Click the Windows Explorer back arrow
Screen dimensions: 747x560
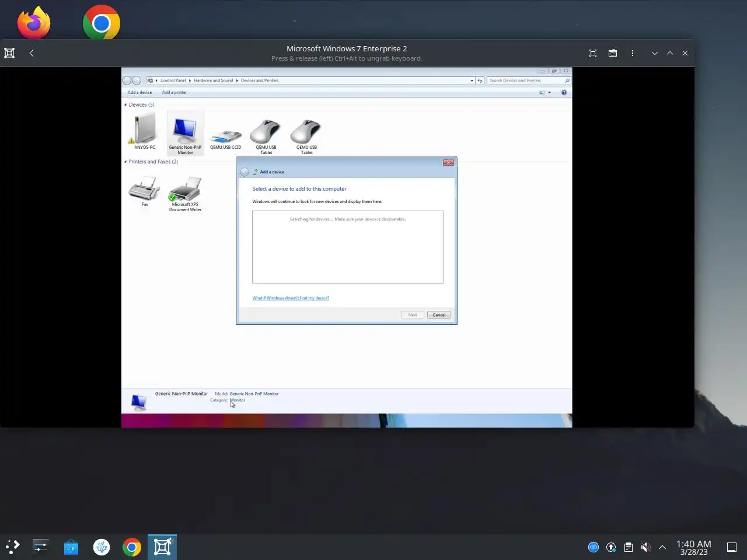127,80
